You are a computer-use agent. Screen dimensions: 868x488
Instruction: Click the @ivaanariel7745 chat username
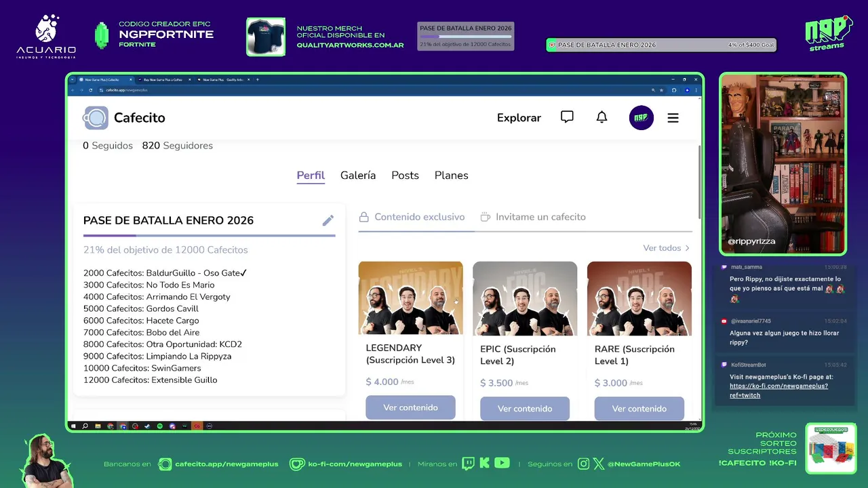click(751, 321)
